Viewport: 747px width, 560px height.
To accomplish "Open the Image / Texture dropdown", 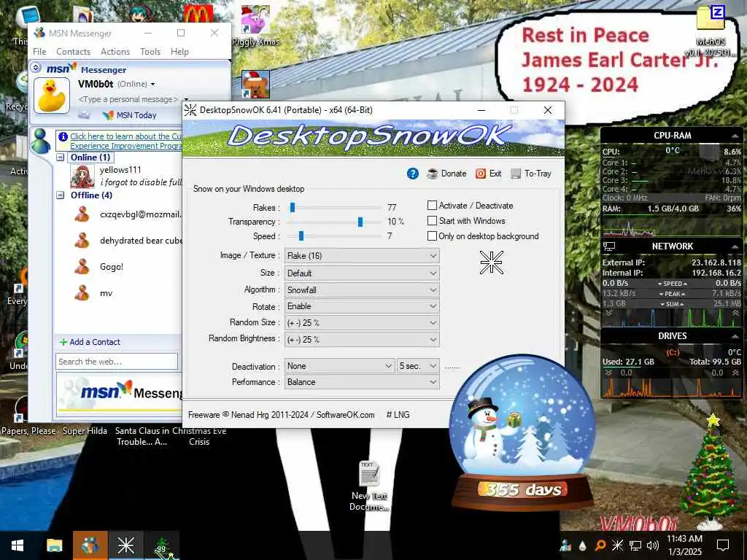I will coord(362,256).
